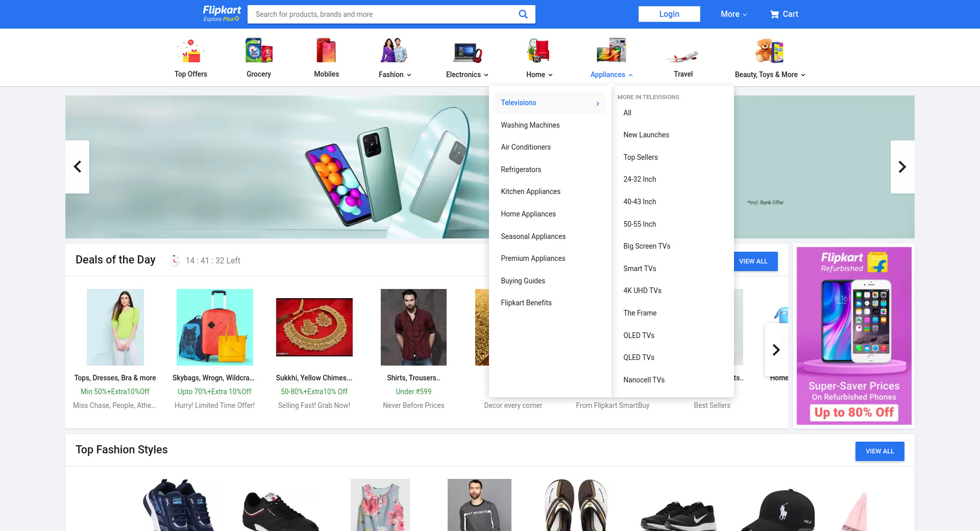Open the Mobiles category icon
This screenshot has height=531, width=980.
(327, 51)
